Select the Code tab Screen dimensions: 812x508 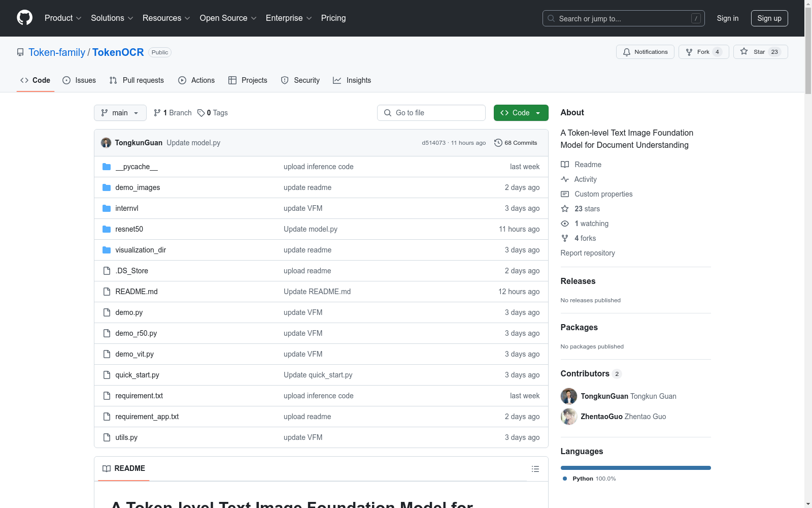pos(36,80)
